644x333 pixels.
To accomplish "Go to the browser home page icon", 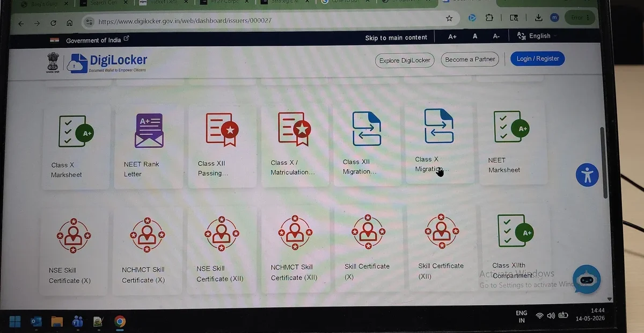I will 69,23.
